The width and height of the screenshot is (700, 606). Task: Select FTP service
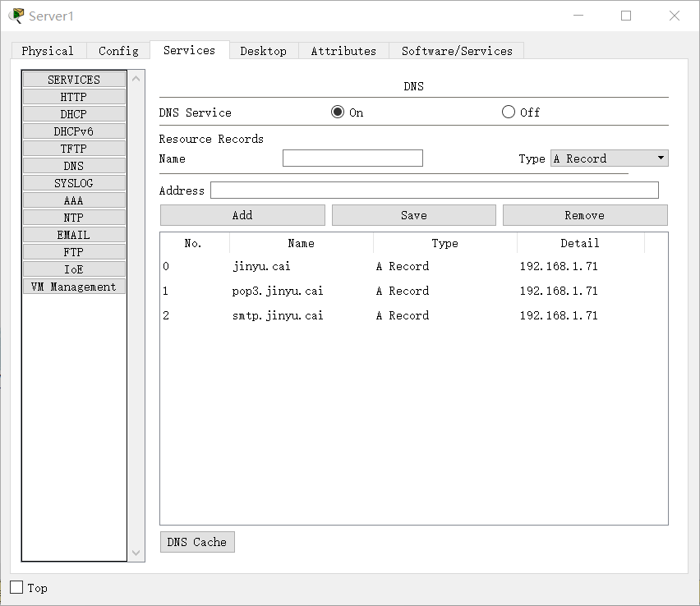74,252
